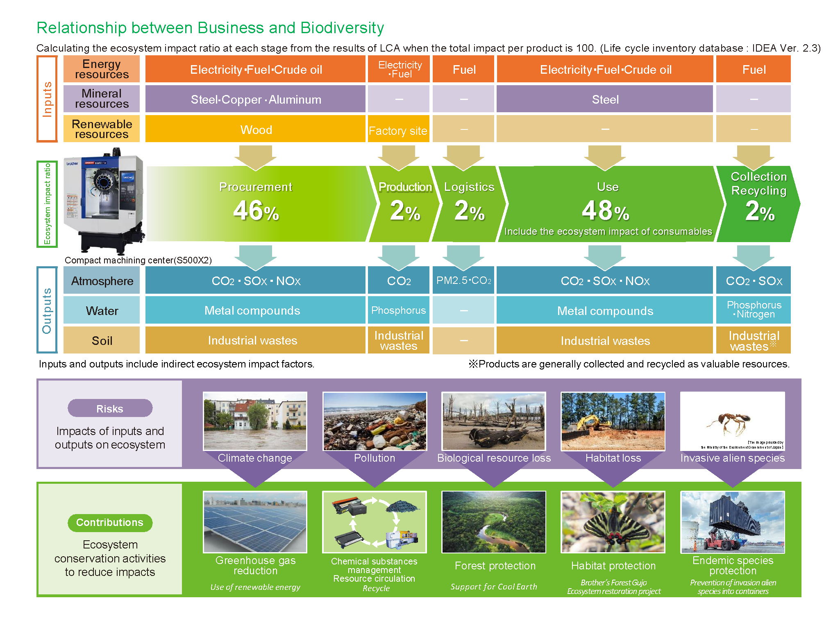Viewport: 840px width, 630px height.
Task: Click 'Include the ecosystem impact of consumables' note
Action: coord(608,231)
